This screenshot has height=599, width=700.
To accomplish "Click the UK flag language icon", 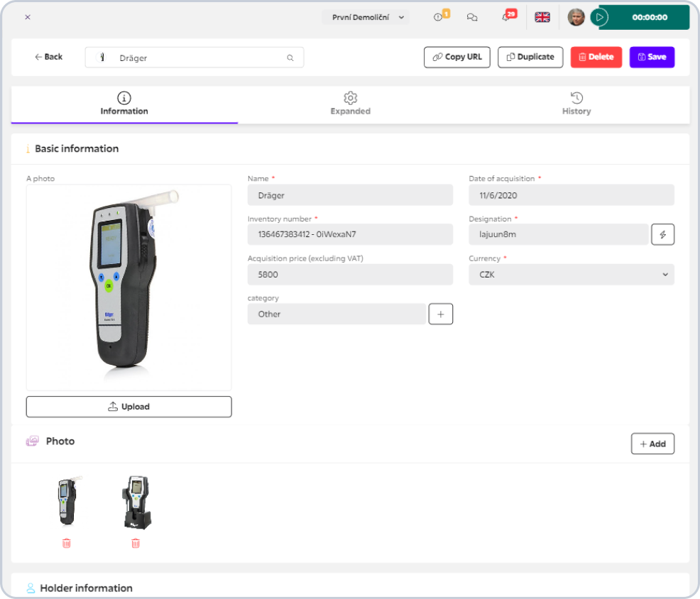I will [x=542, y=17].
